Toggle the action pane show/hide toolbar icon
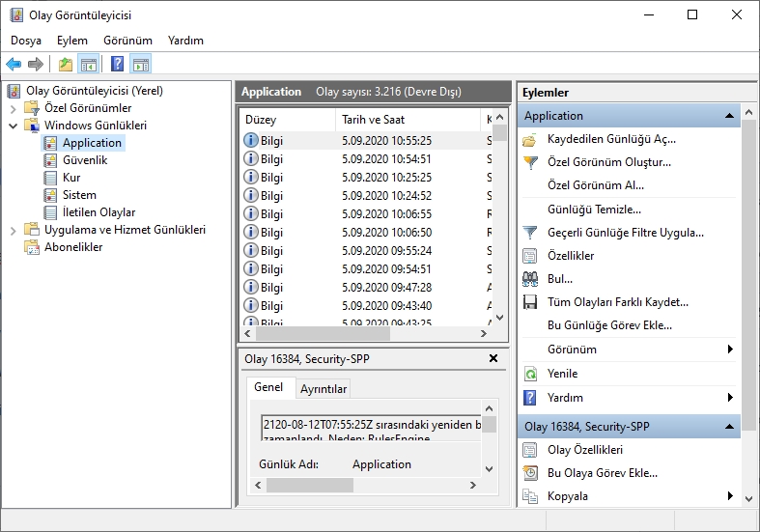760x532 pixels. [x=141, y=64]
